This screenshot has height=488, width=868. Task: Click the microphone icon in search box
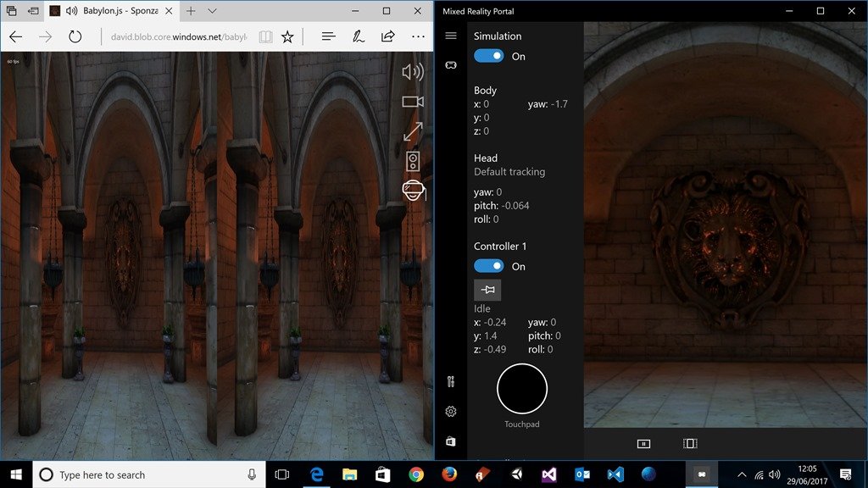tap(252, 474)
